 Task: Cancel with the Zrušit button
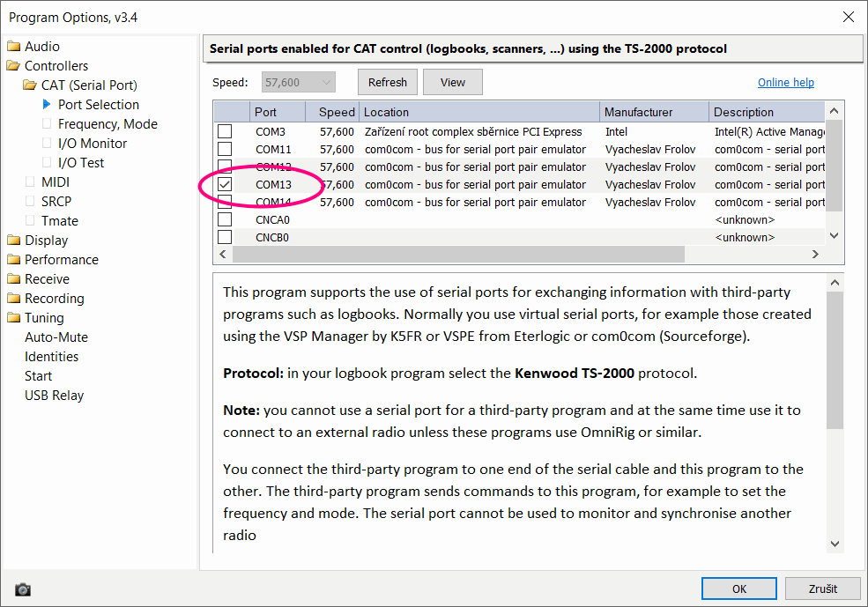click(822, 588)
